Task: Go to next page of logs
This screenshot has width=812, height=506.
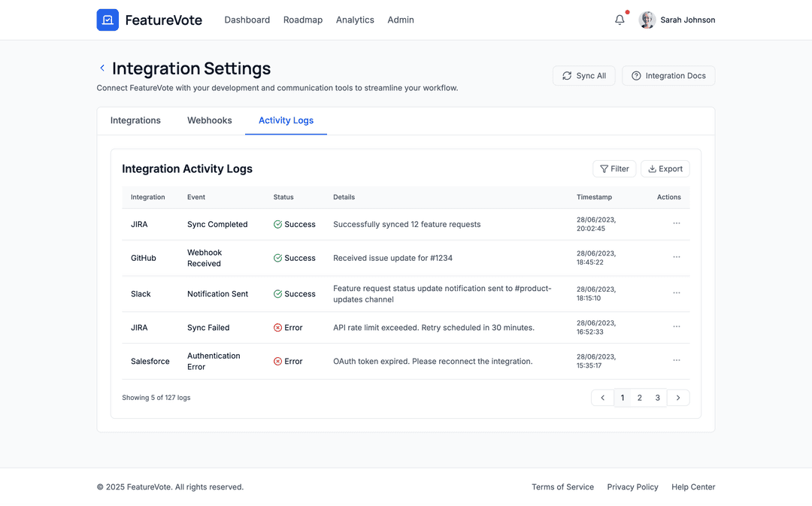Action: click(x=677, y=398)
